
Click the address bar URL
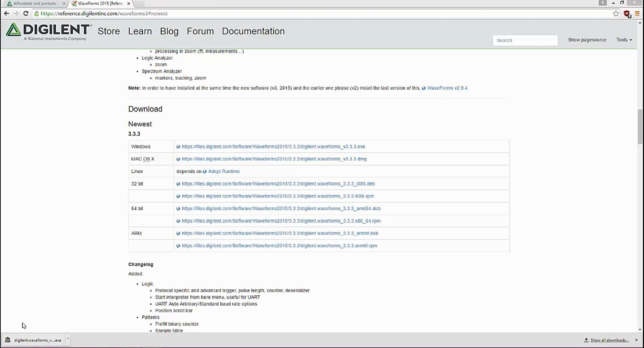point(104,13)
